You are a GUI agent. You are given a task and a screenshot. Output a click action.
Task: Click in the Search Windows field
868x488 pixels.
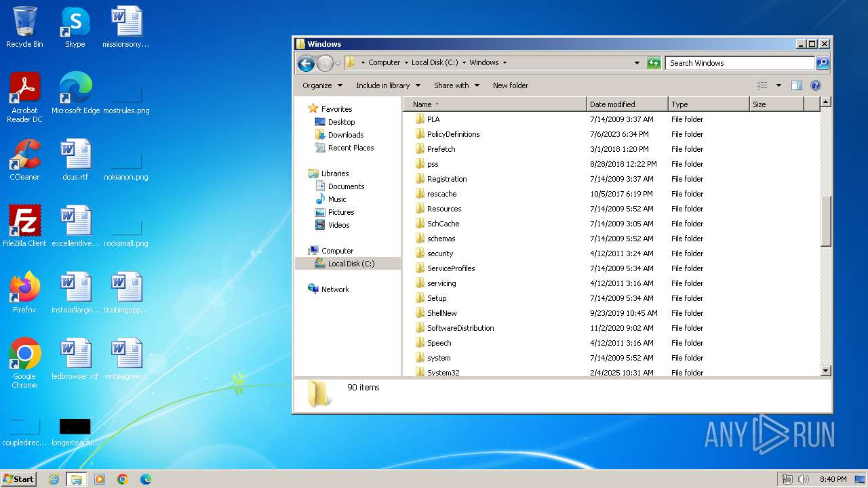[740, 63]
